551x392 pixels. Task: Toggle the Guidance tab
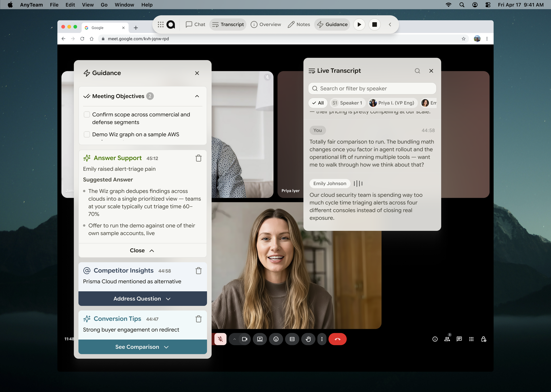point(332,24)
